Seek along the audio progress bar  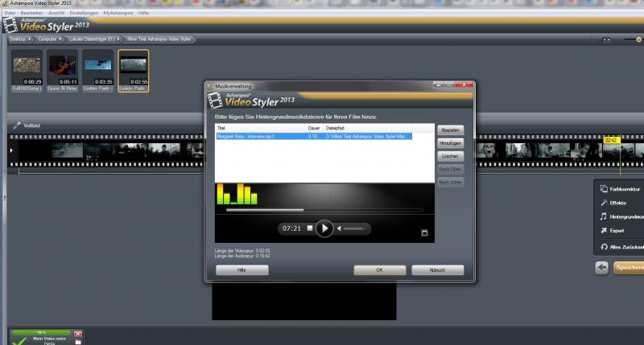click(x=324, y=210)
